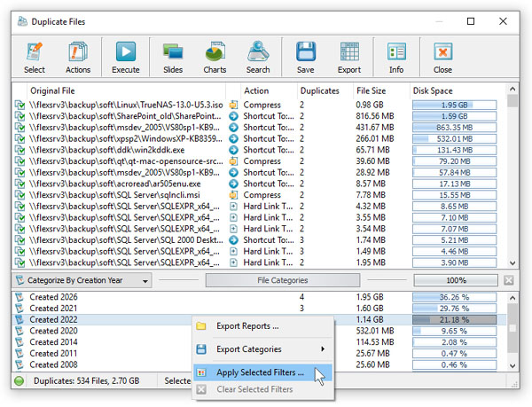Open the Slides view
This screenshot has width=532, height=407.
tap(173, 58)
